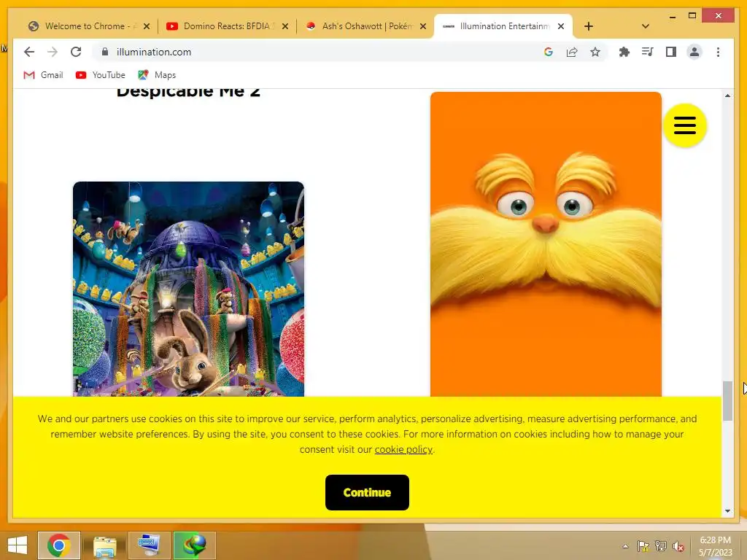
Task: Close the Welcome to Chrome tab
Action: tap(147, 26)
